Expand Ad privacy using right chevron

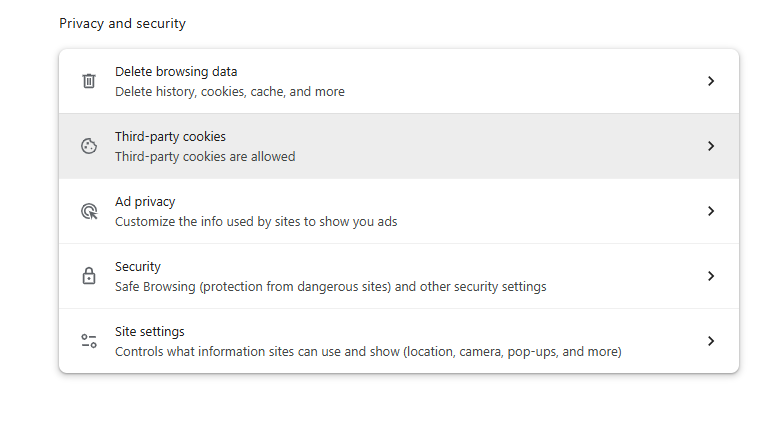[x=711, y=211]
